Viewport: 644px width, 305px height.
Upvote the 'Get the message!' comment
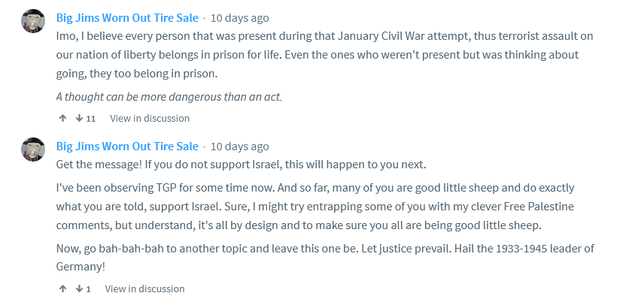coord(63,289)
